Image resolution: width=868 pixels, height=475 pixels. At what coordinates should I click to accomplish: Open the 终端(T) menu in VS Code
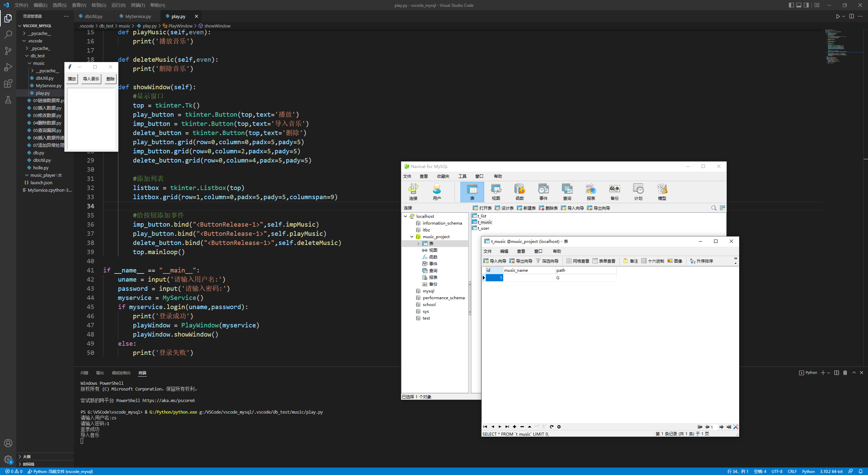point(138,5)
